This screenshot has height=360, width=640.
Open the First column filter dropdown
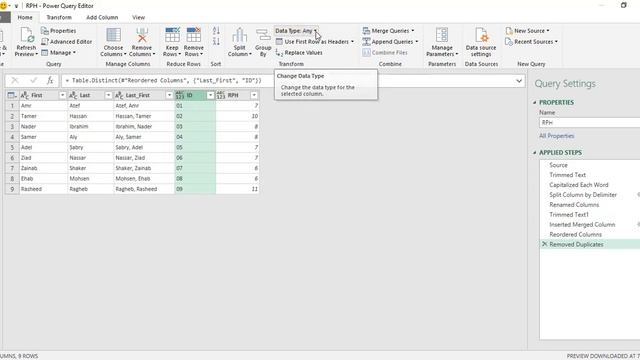[x=62, y=95]
